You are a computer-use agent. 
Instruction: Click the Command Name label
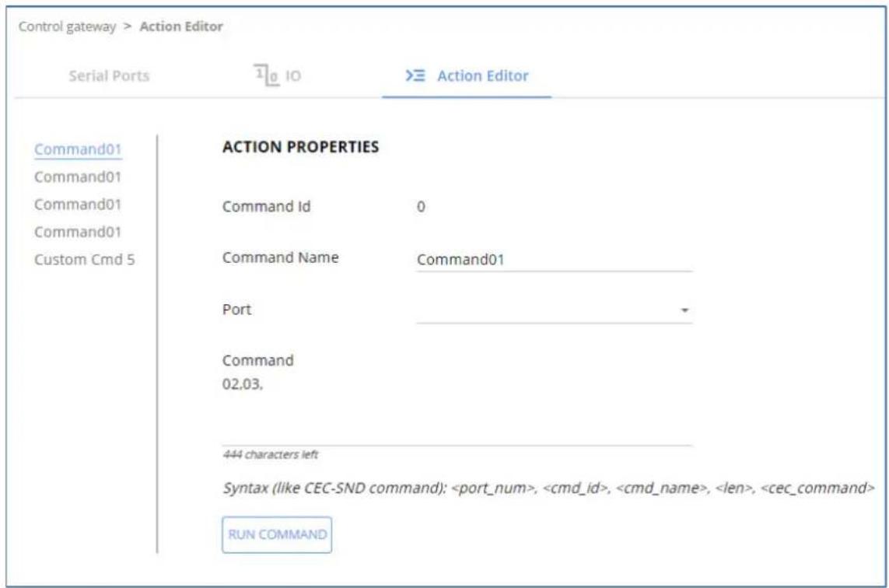pyautogui.click(x=280, y=257)
